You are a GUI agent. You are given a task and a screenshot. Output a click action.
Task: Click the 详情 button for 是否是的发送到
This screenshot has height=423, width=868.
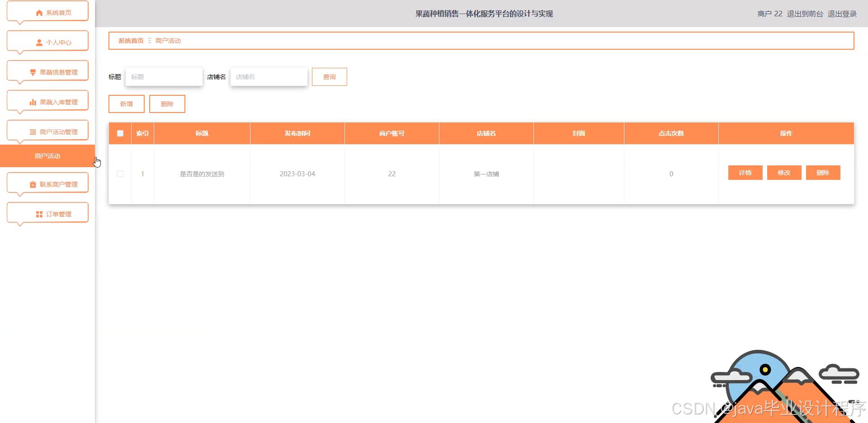point(745,173)
